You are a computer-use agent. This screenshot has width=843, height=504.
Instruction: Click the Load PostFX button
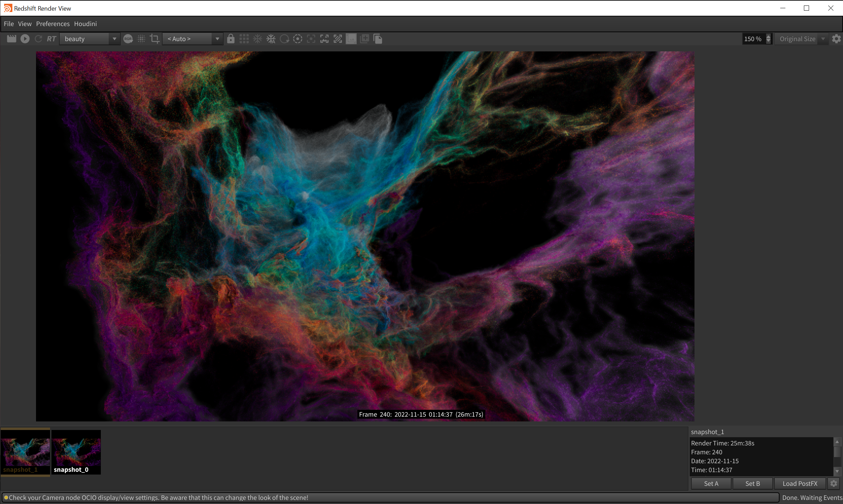point(800,483)
